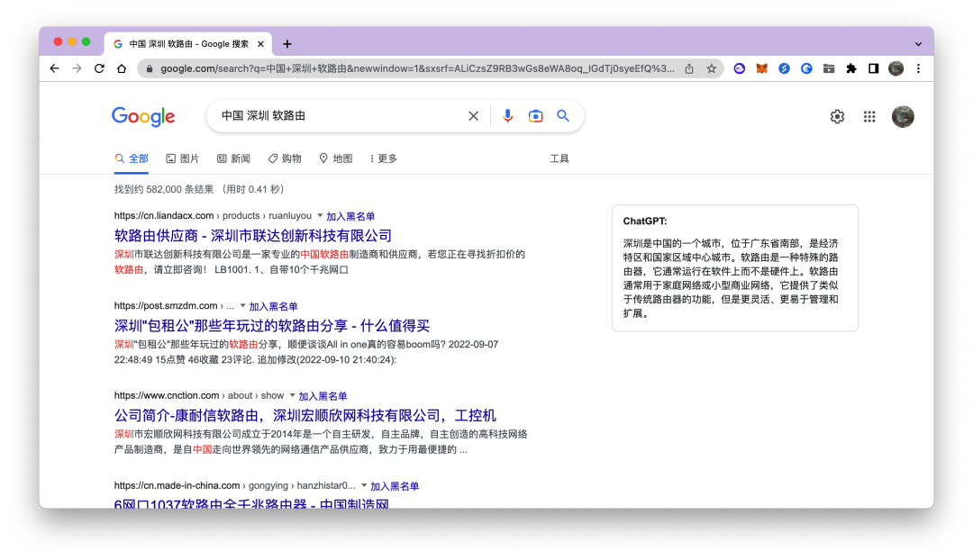Screen dimensions: 973x560
Task: Submit search with magnifier icon
Action: point(563,116)
